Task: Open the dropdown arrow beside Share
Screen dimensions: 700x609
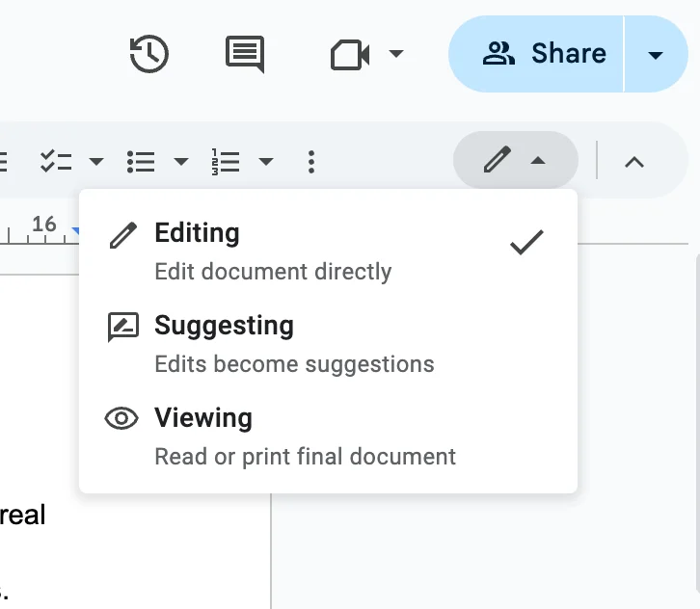Action: [x=656, y=55]
